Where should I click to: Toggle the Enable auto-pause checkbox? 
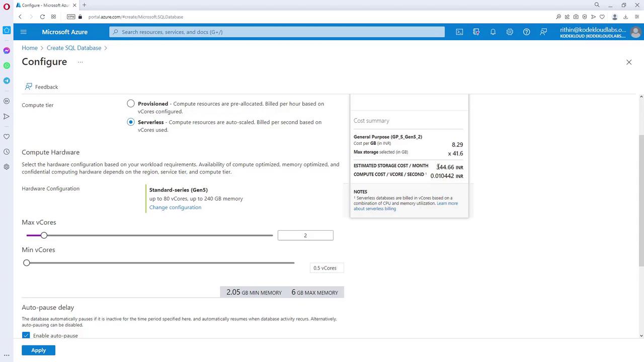[26, 335]
